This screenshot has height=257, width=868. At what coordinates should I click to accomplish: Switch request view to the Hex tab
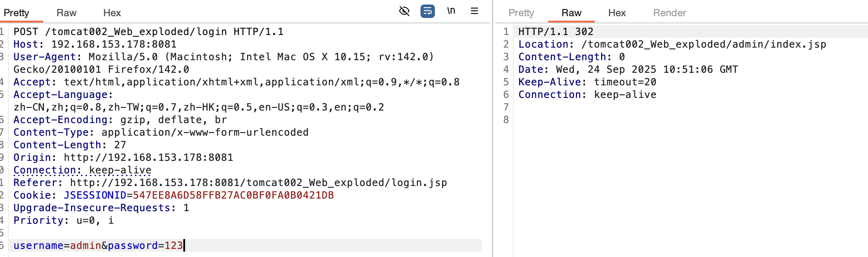coord(112,13)
